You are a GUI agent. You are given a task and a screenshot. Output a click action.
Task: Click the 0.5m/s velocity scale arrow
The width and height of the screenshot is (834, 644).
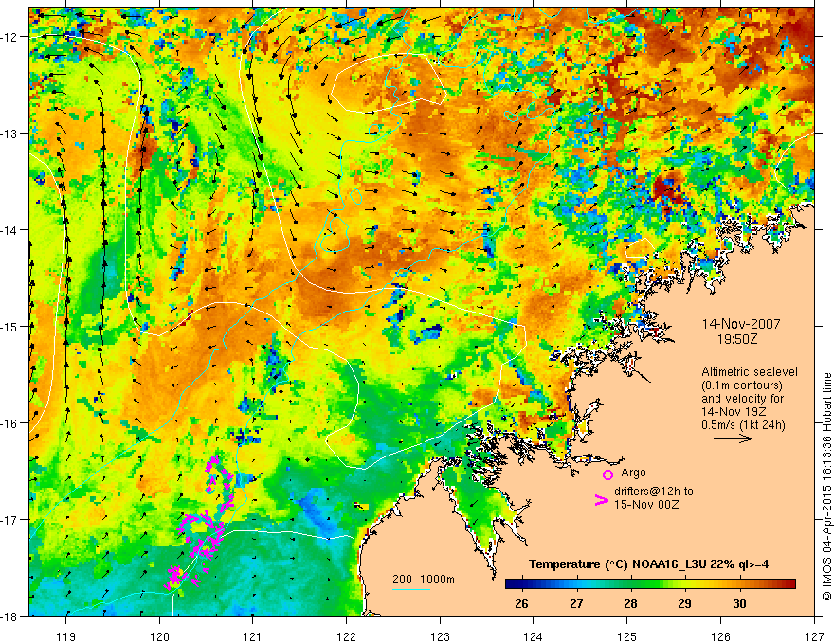point(733,438)
